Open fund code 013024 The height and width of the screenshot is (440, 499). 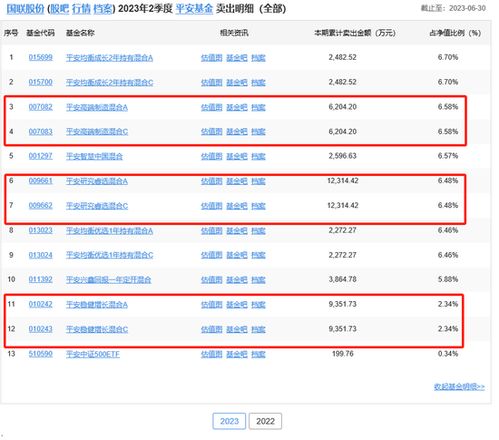click(x=41, y=255)
